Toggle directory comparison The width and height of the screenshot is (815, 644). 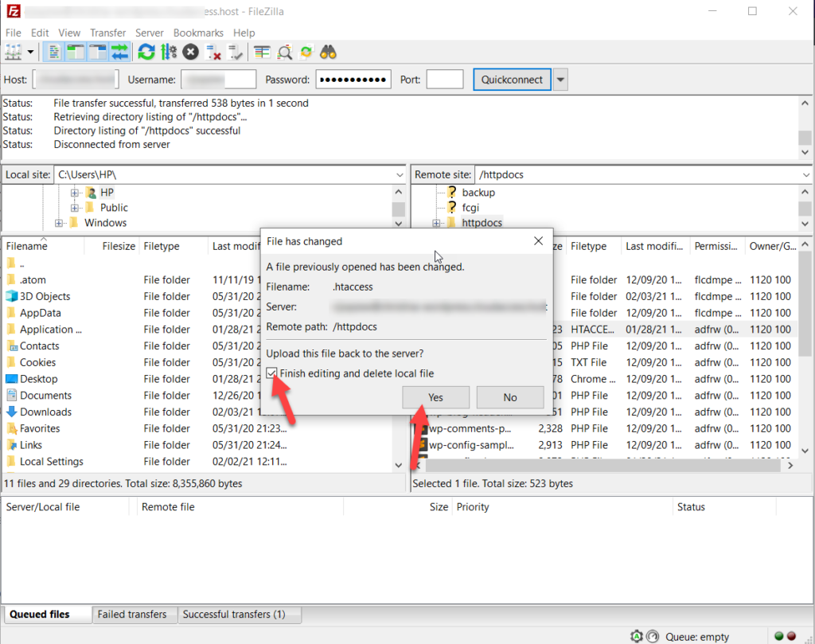click(x=284, y=53)
